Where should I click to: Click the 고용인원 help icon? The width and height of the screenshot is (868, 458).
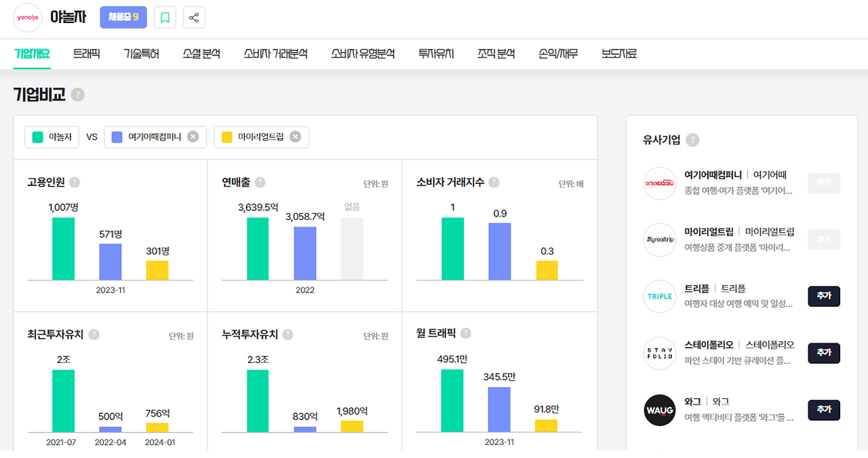[73, 182]
